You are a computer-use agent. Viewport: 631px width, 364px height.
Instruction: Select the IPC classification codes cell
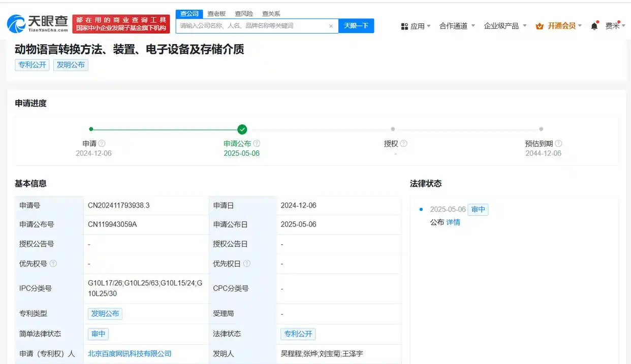point(146,288)
